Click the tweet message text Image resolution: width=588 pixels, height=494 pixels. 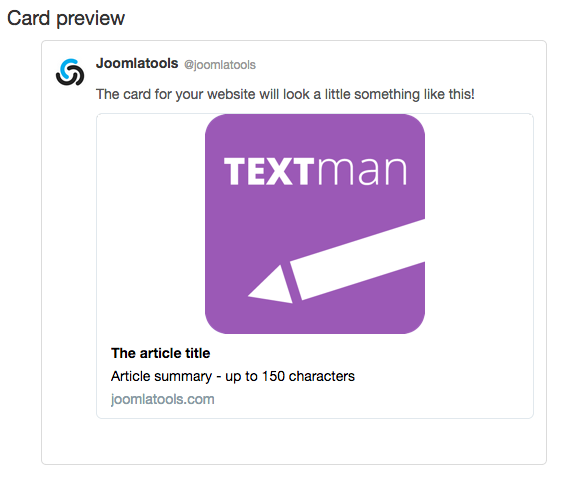[x=285, y=94]
